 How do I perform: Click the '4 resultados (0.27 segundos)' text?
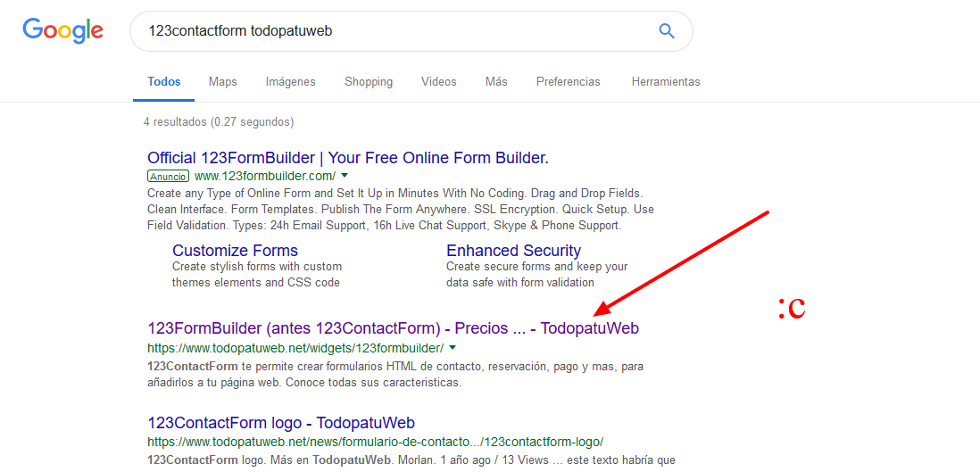click(x=219, y=122)
